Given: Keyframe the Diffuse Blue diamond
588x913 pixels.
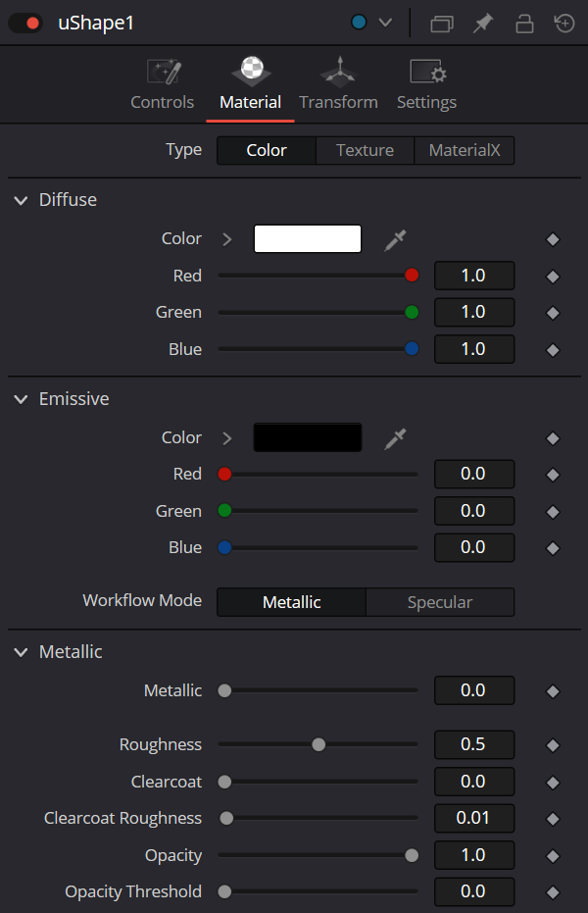Looking at the screenshot, I should coord(553,350).
